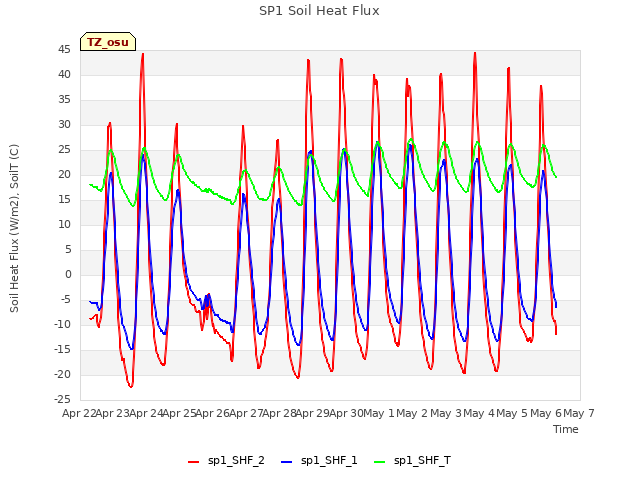The width and height of the screenshot is (640, 480).
Task: Select the May 4 x-axis tick label
Action: 479,413
